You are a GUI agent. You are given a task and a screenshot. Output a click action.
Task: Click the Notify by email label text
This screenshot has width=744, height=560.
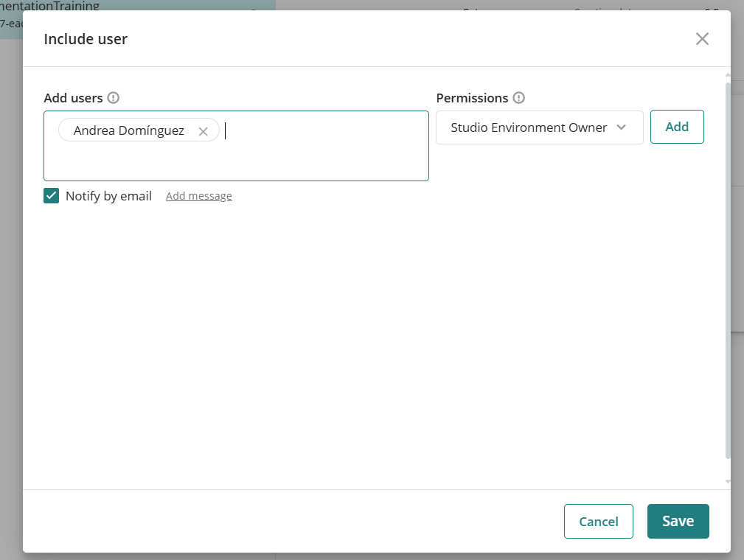[x=108, y=196]
